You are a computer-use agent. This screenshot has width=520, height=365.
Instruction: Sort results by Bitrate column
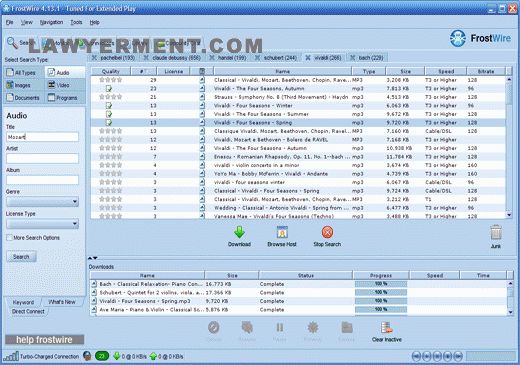(486, 71)
